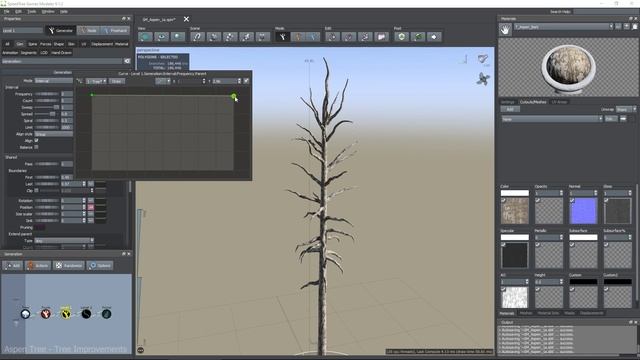Viewport: 640px width, 360px height.
Task: Toggle the Opacity map checkbox
Action: click(538, 200)
